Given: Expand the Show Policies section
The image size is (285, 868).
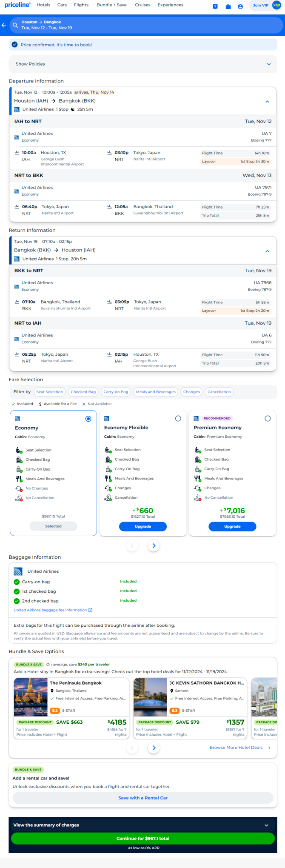Looking at the screenshot, I should pos(143,64).
